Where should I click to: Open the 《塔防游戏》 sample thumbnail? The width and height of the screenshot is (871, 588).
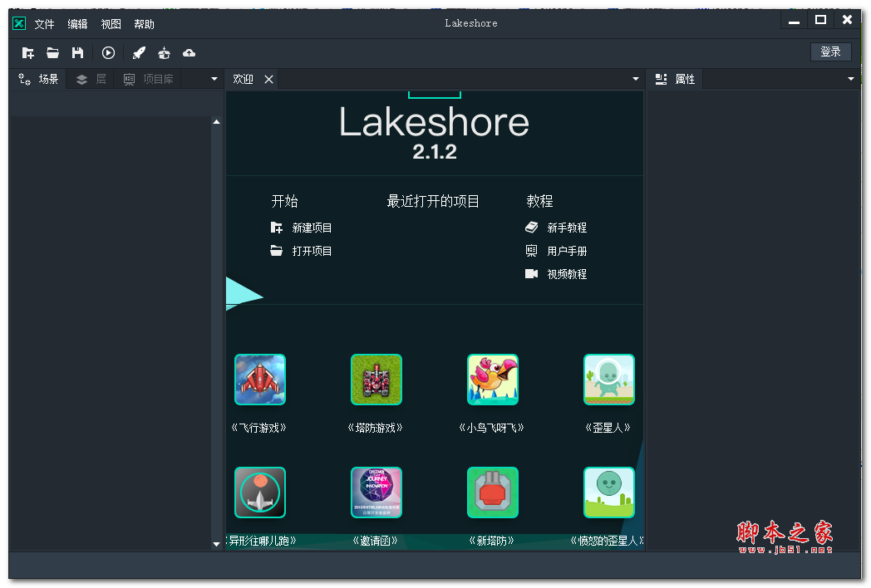[x=376, y=380]
